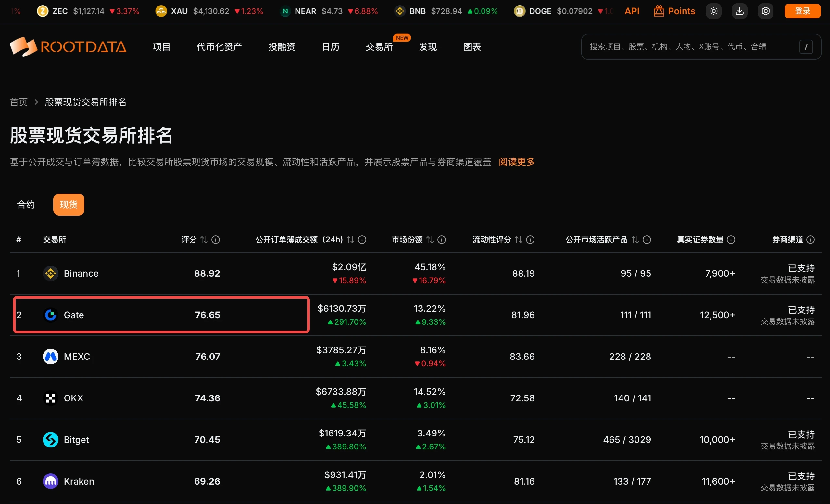Click info icon next to 市场份额 column
Image resolution: width=830 pixels, height=504 pixels.
[442, 240]
